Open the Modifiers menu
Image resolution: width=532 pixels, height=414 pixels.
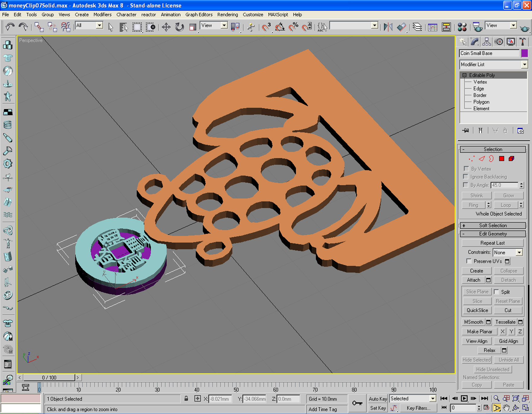coord(102,15)
